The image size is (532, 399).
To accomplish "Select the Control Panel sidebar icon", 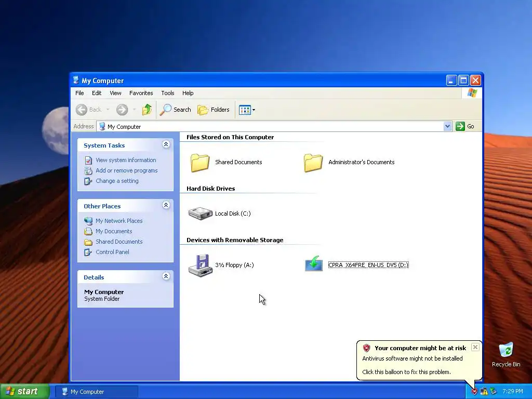I will click(88, 252).
